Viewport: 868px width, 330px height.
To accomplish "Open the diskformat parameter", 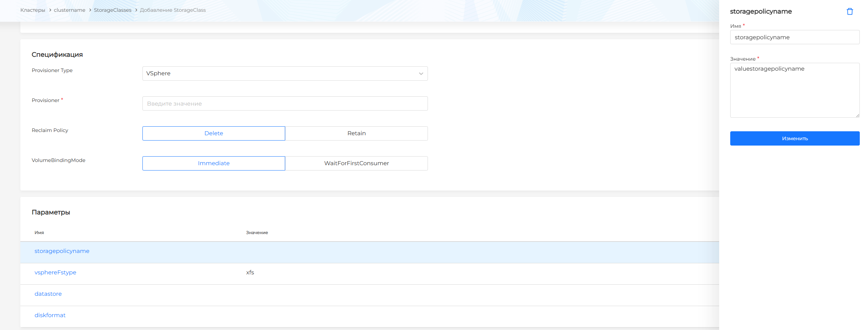I will tap(50, 315).
